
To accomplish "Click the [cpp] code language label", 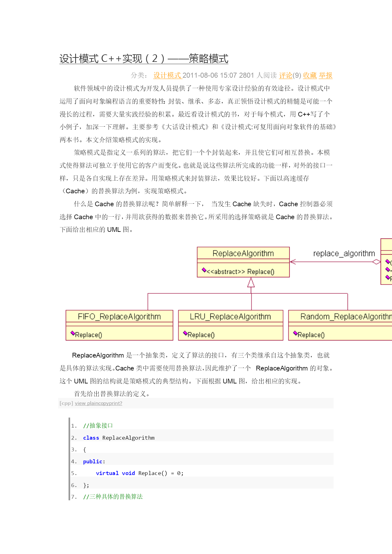I will point(66,403).
